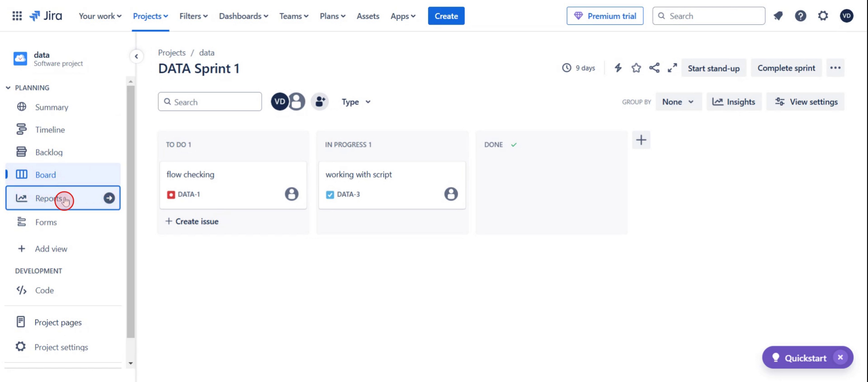Open Backlog in the sidebar
This screenshot has height=382, width=868.
(49, 153)
